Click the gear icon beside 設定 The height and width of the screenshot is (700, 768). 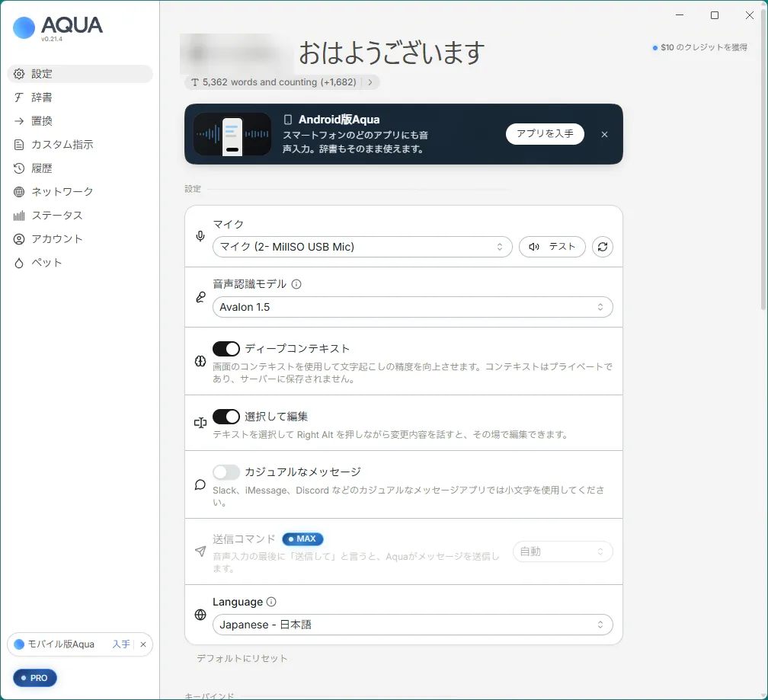[x=18, y=74]
